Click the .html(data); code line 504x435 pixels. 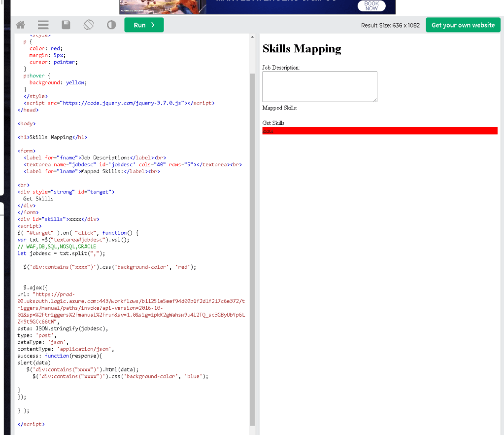pyautogui.click(x=83, y=369)
